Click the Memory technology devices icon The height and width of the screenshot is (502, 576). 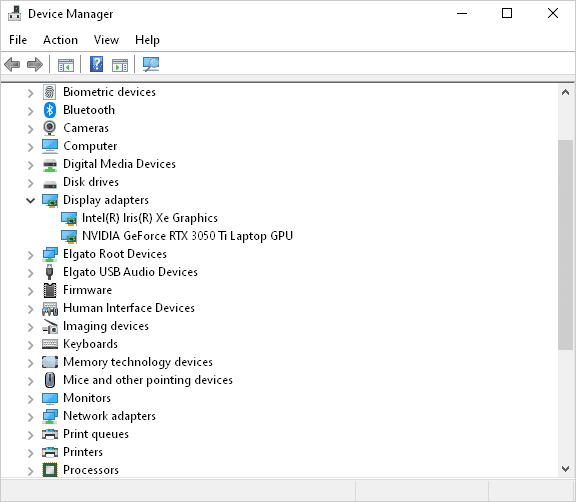pos(50,362)
